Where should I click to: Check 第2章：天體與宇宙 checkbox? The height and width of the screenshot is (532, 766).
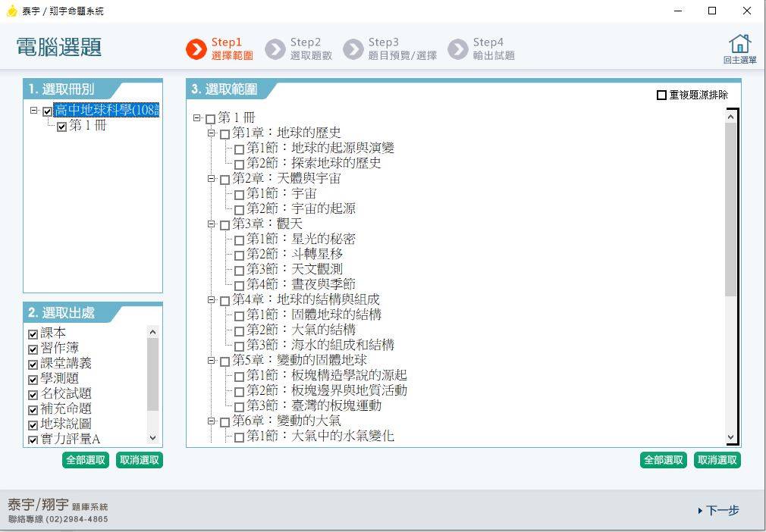coord(224,180)
